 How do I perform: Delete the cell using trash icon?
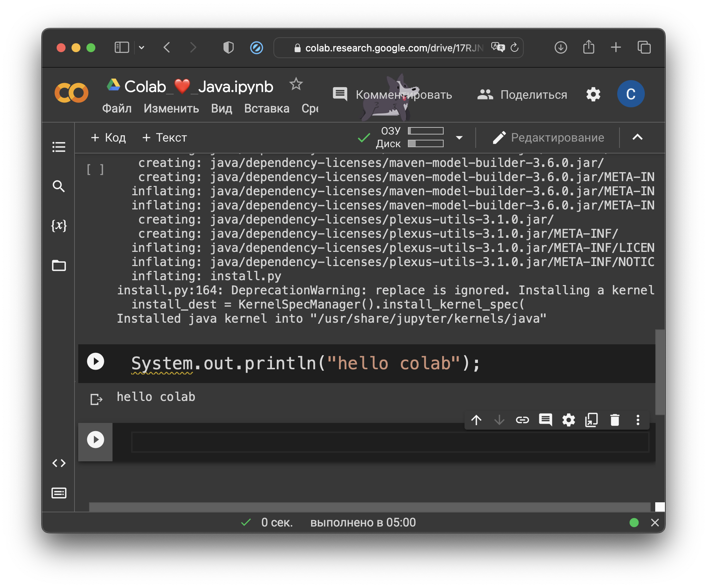coord(615,420)
